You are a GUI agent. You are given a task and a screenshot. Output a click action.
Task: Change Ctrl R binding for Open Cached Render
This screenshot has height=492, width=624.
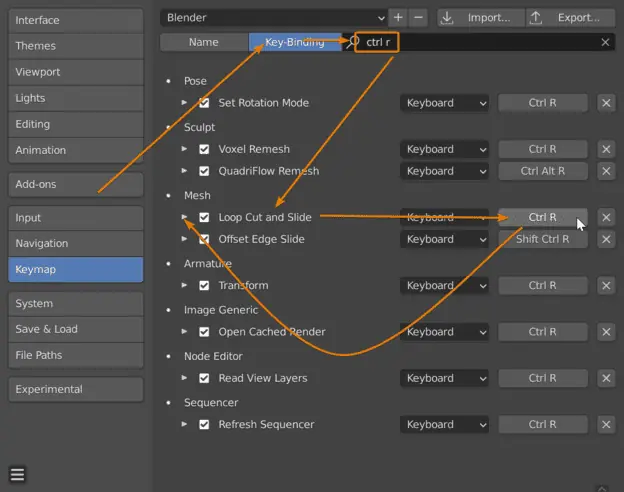[543, 332]
